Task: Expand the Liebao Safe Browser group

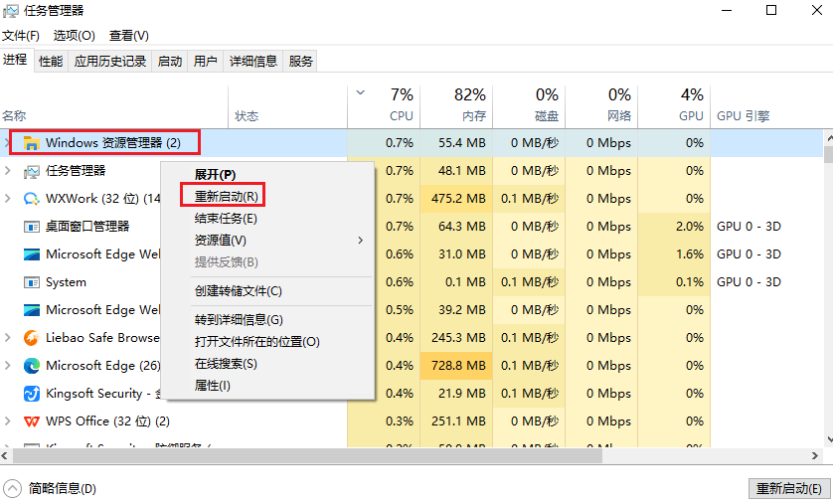Action: coord(7,337)
